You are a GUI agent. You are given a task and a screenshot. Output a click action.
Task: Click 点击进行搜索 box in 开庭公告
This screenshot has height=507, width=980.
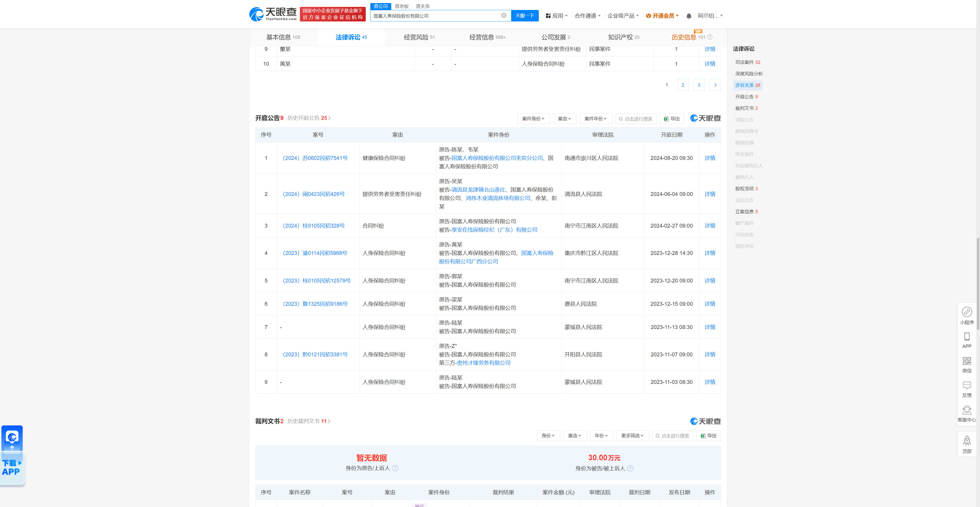coord(636,119)
